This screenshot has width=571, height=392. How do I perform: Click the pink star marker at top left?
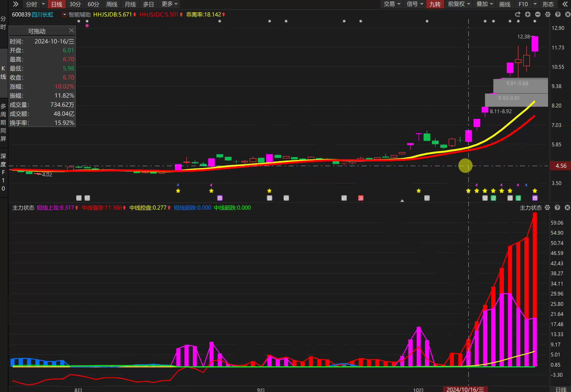pos(87,26)
